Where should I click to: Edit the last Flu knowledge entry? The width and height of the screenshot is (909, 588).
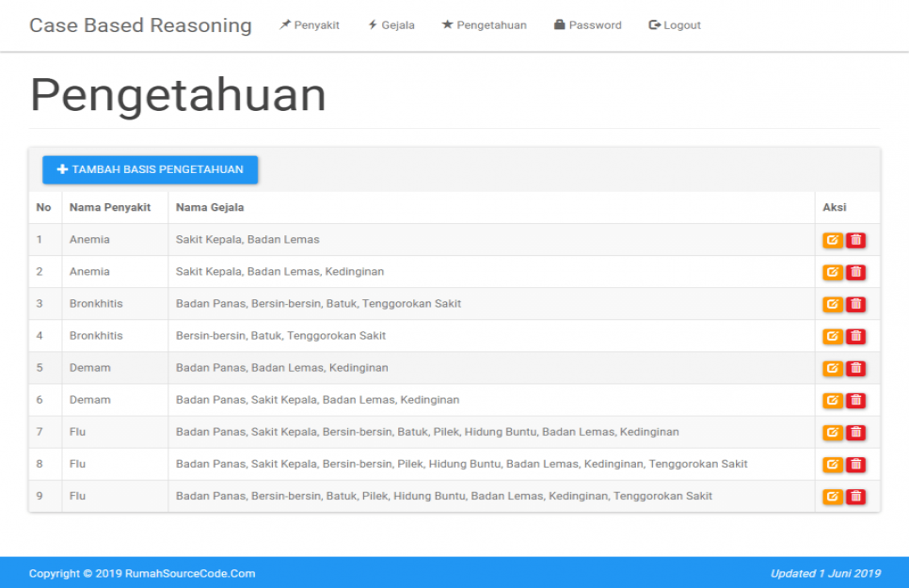coord(833,495)
